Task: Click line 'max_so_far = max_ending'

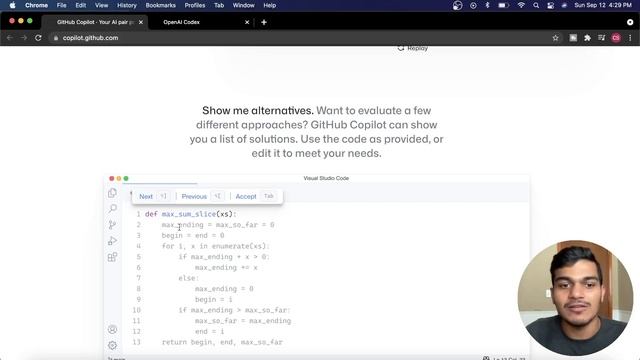Action: 243,321
